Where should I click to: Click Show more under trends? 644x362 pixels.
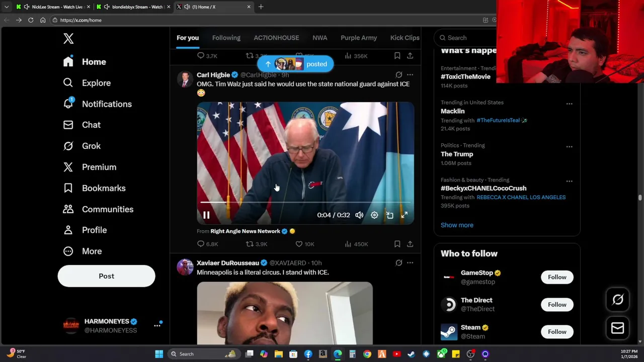coord(457,225)
